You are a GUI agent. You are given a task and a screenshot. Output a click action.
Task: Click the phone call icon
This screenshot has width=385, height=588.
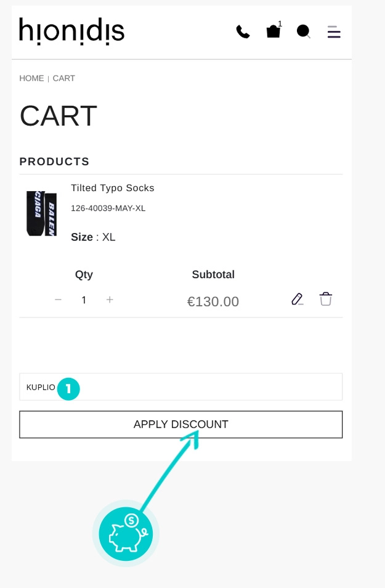pos(243,31)
